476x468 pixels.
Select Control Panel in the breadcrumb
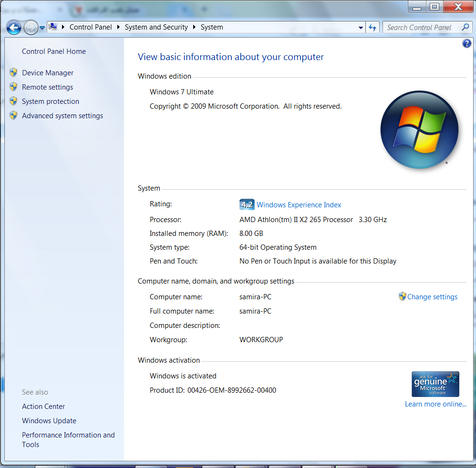tap(91, 27)
